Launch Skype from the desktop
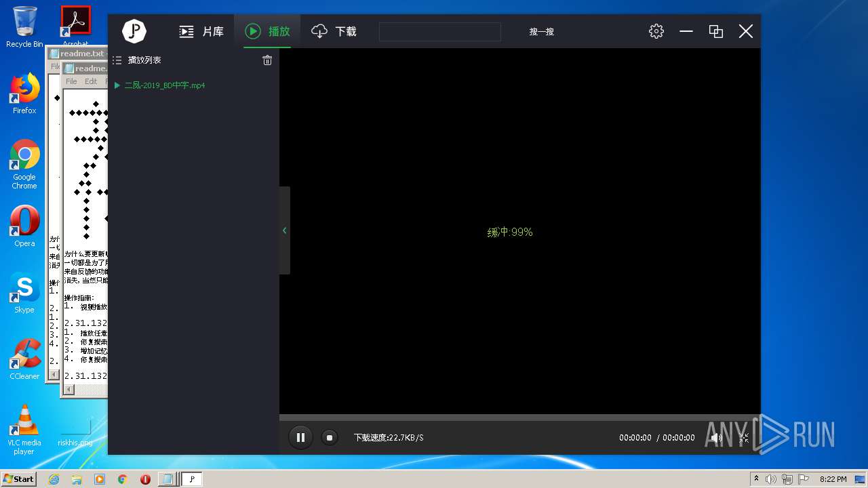This screenshot has height=488, width=868. pos(24,293)
